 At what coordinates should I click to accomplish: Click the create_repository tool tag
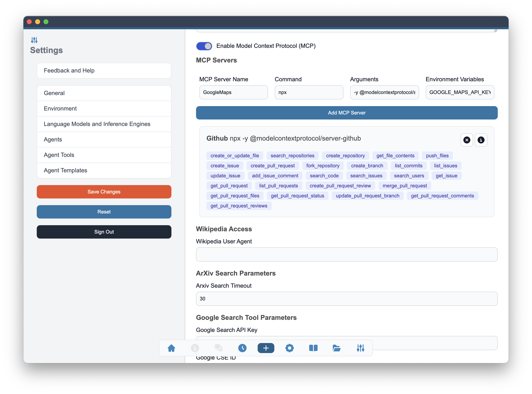tap(345, 156)
